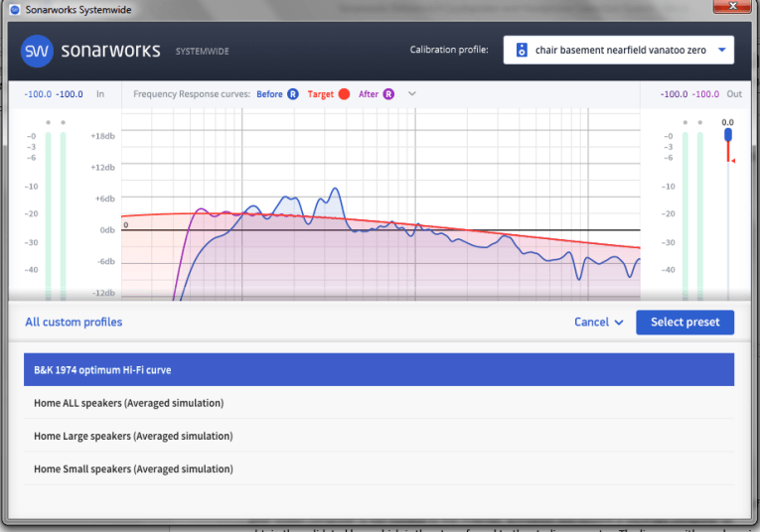
Task: Click the chair basement nearfield vanatoo zero profile
Action: [620, 50]
